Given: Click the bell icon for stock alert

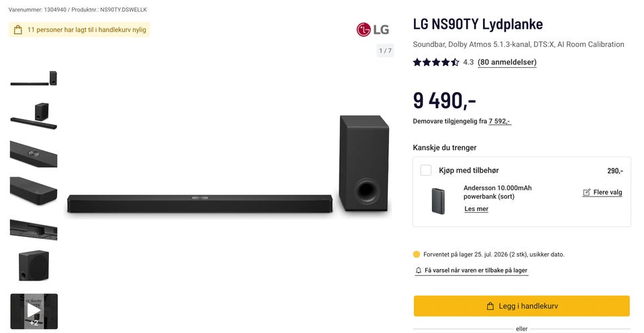Looking at the screenshot, I should [x=419, y=271].
